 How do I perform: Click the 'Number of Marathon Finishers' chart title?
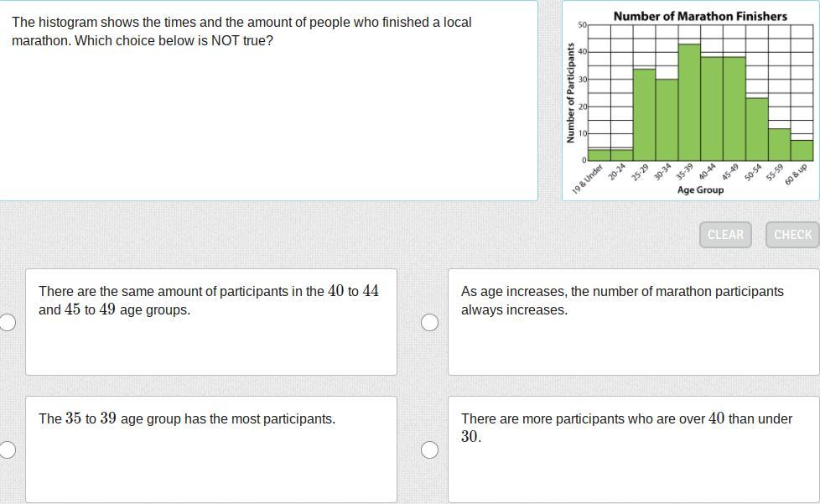point(700,16)
